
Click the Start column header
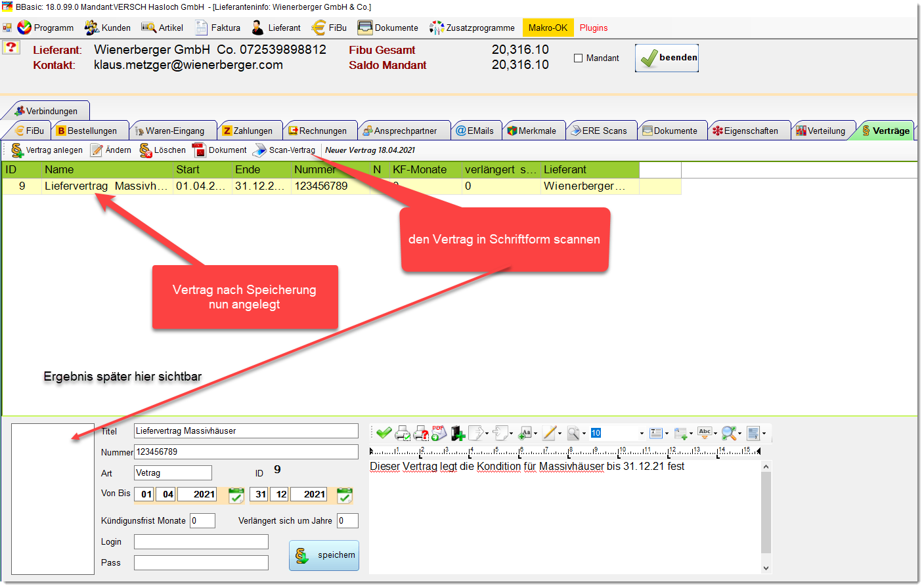pos(202,170)
